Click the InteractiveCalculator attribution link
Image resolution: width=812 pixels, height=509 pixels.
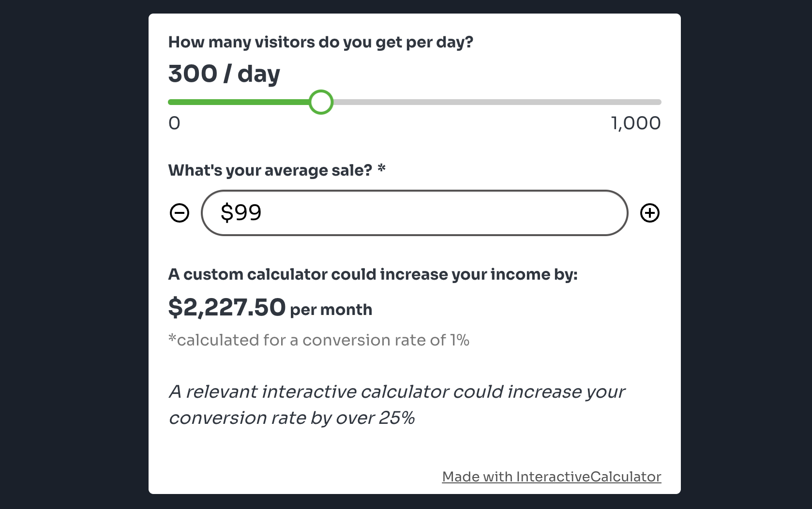coord(551,477)
